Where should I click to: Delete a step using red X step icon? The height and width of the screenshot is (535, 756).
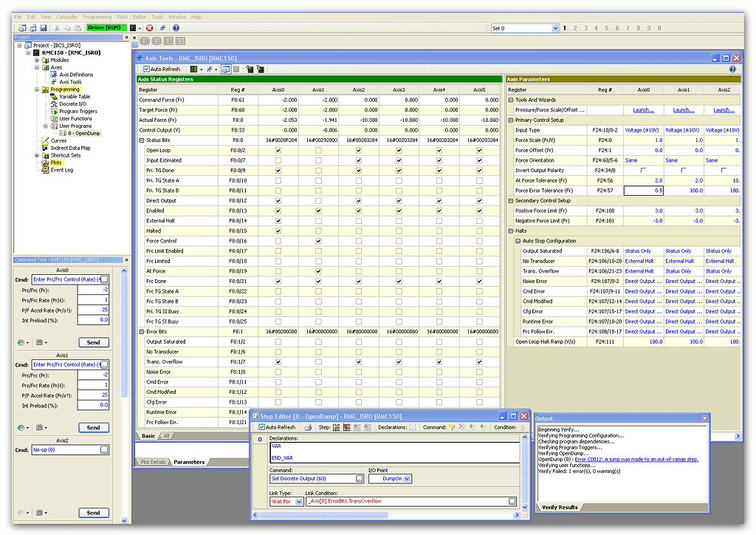pyautogui.click(x=346, y=427)
